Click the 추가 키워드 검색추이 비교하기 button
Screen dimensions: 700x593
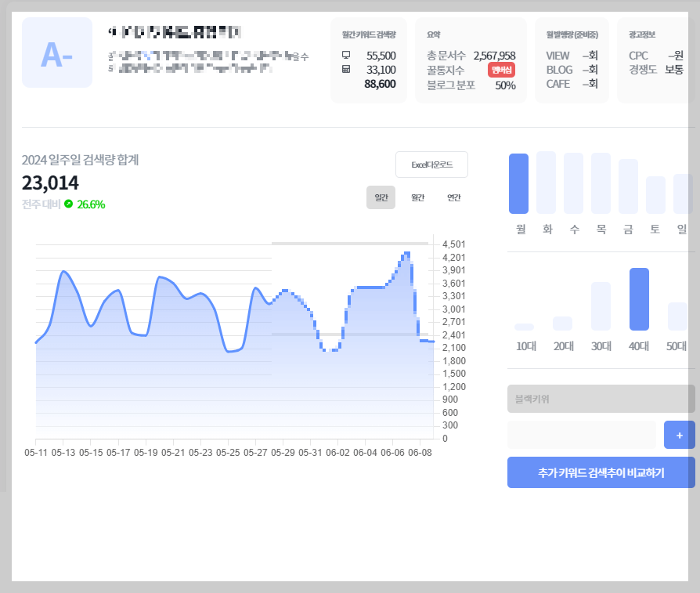point(601,472)
